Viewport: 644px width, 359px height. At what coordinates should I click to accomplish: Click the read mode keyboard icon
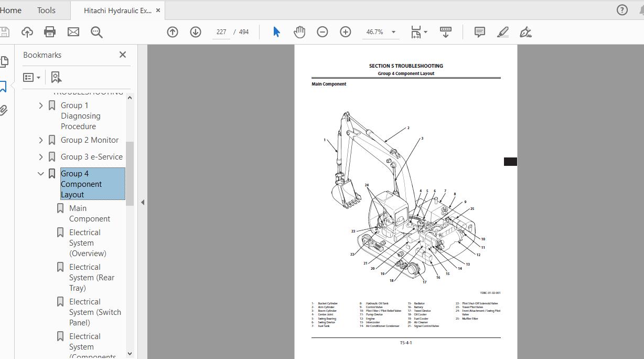[446, 32]
